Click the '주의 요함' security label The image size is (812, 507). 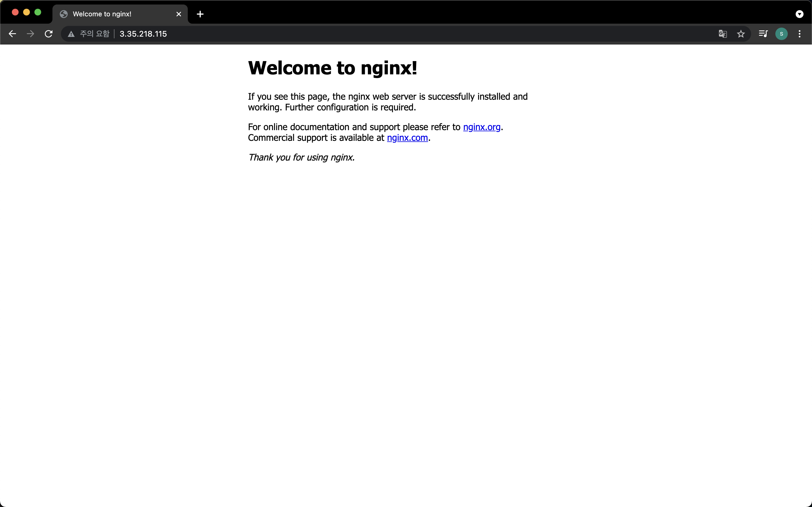95,34
